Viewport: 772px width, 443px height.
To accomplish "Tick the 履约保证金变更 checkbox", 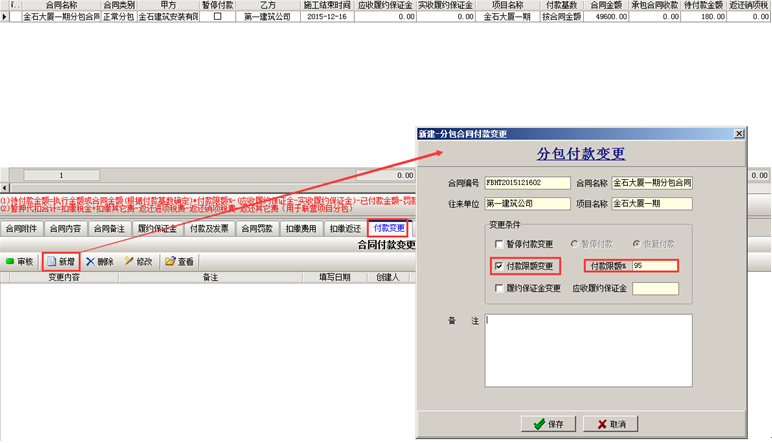I will pos(500,289).
